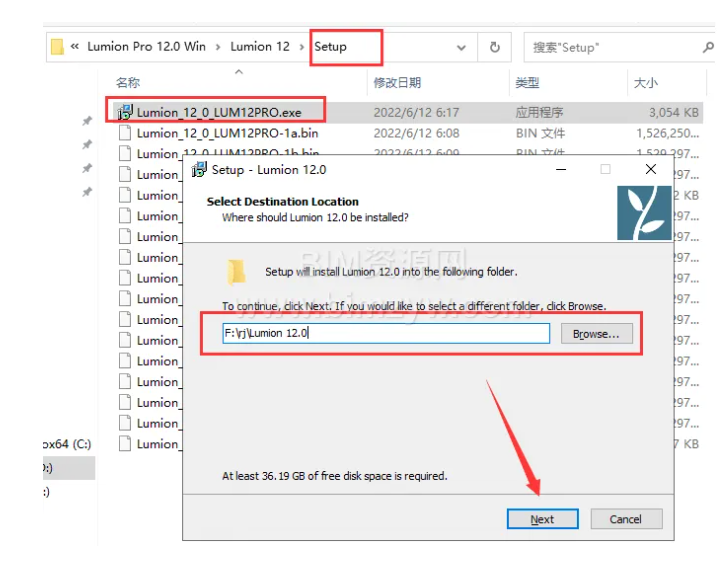Select the file Lumion_12_0_LUM12PRO-1a.bin
Viewport: 717px width, 569px height.
227,134
